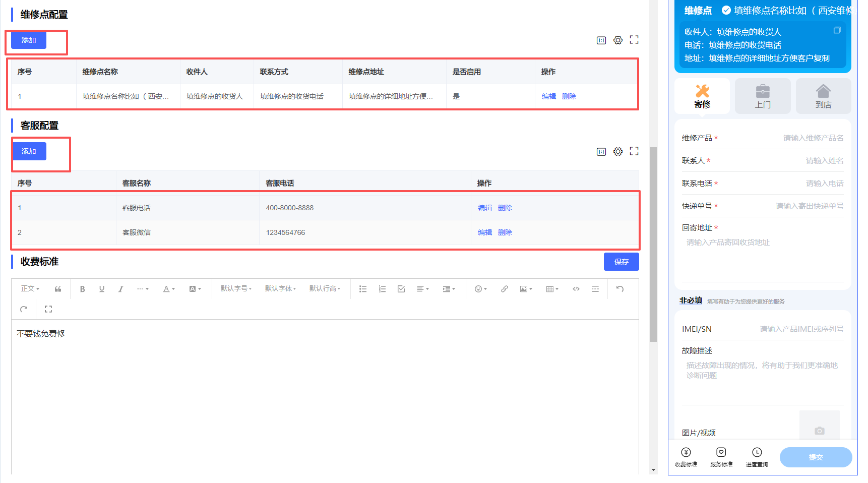Switch to the 上门 service tab
The image size is (868, 483).
tap(763, 96)
